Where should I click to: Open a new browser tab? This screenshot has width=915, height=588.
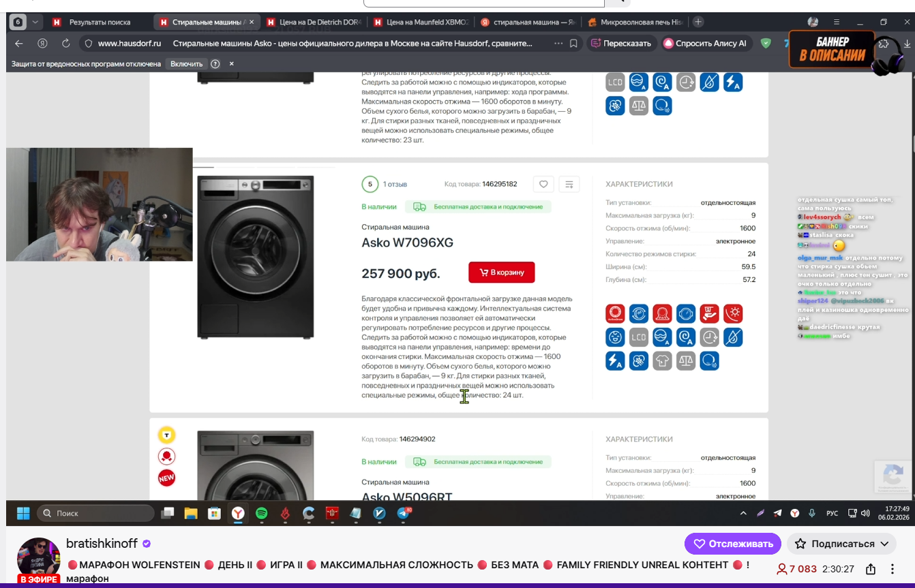698,22
